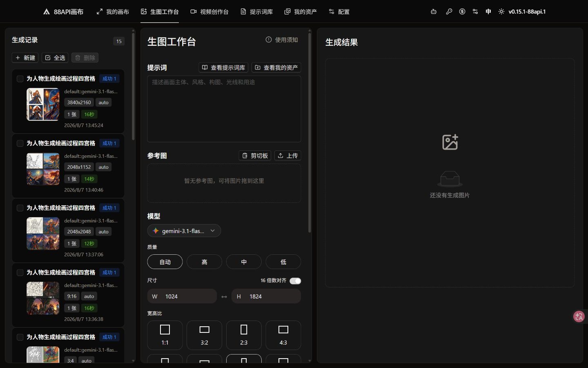Image resolution: width=588 pixels, height=368 pixels.
Task: Click the 15 records count badge
Action: (x=119, y=41)
